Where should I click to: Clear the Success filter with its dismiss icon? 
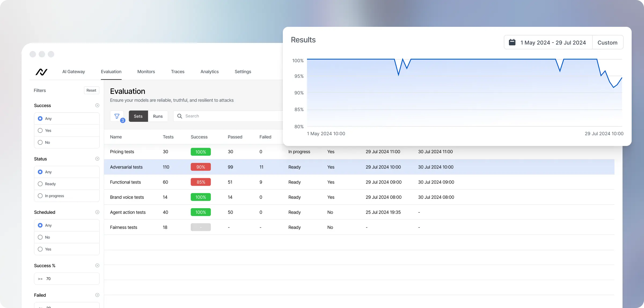97,105
